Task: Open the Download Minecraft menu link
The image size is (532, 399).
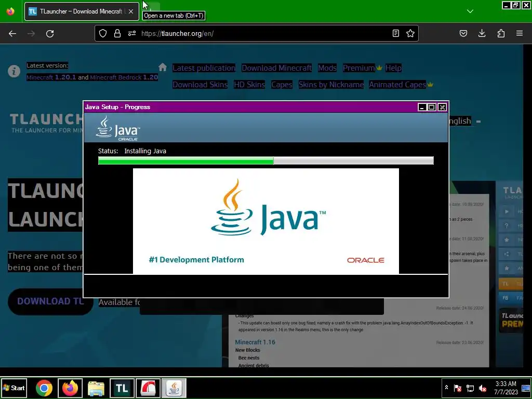Action: (x=276, y=68)
